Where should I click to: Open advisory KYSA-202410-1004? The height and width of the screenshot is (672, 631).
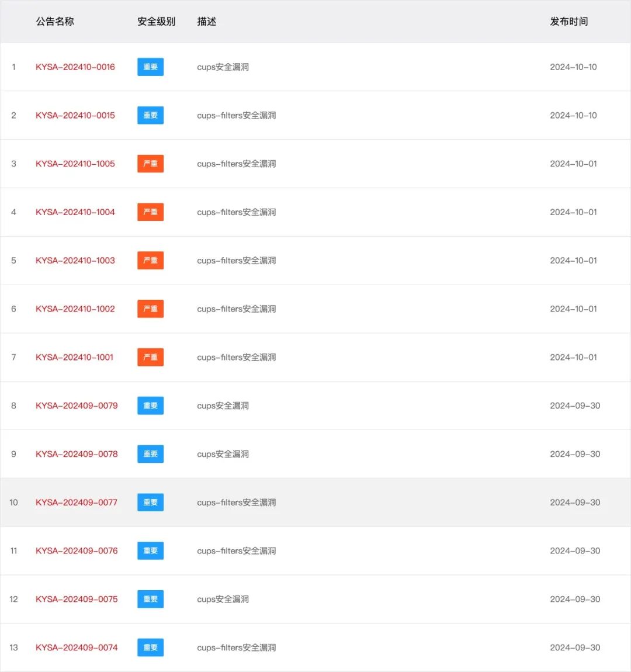(75, 212)
